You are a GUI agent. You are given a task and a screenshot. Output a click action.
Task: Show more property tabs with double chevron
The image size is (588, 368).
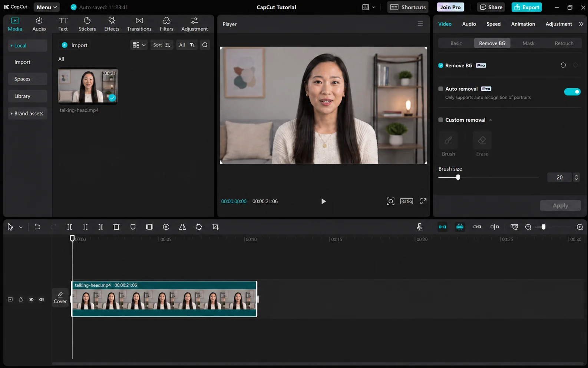[581, 24]
